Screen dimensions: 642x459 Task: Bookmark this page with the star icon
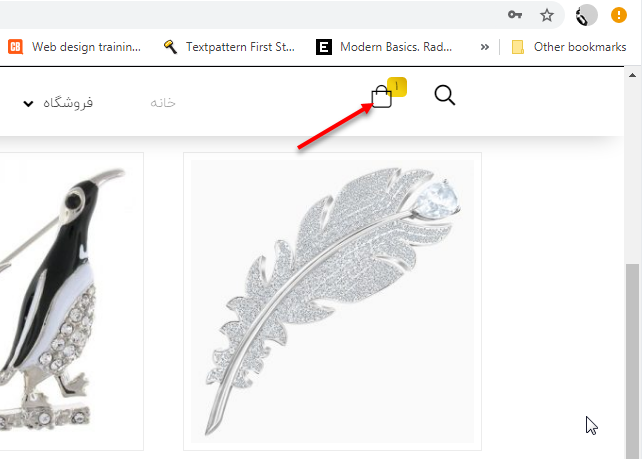pyautogui.click(x=547, y=16)
